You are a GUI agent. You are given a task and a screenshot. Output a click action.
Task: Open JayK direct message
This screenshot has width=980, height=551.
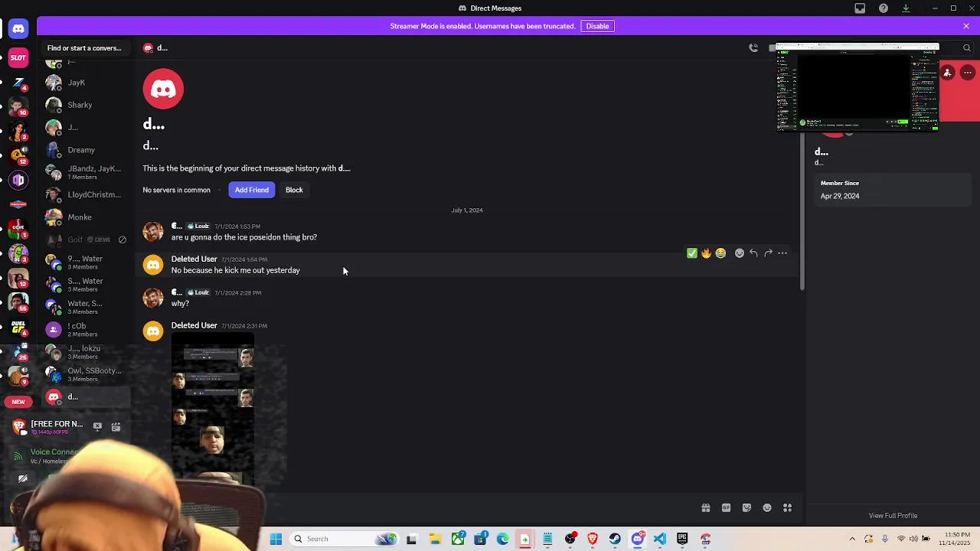coord(86,83)
